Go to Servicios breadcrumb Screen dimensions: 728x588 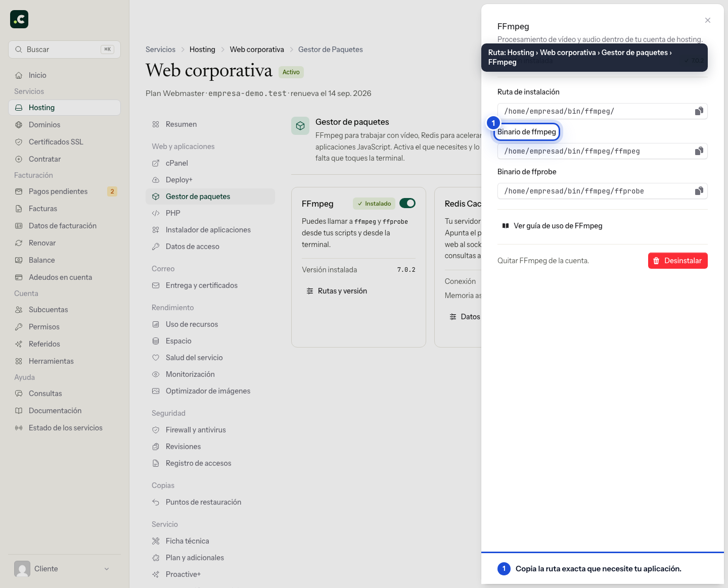tap(160, 50)
